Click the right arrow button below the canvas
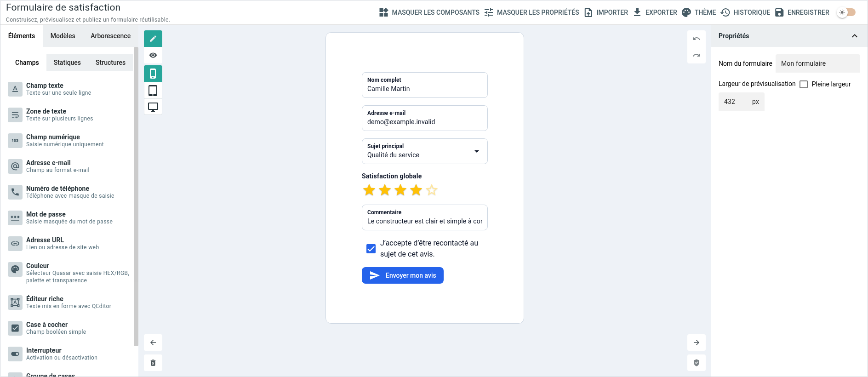The width and height of the screenshot is (868, 377). coord(697,343)
